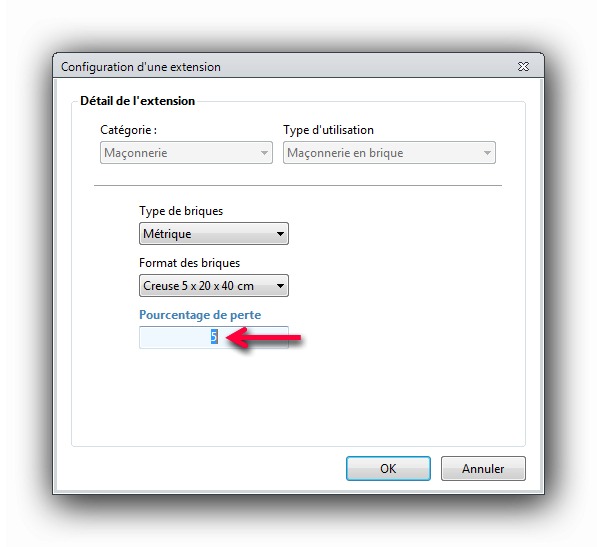Open the Type de briques arrow
The height and width of the screenshot is (547, 597).
pyautogui.click(x=280, y=234)
